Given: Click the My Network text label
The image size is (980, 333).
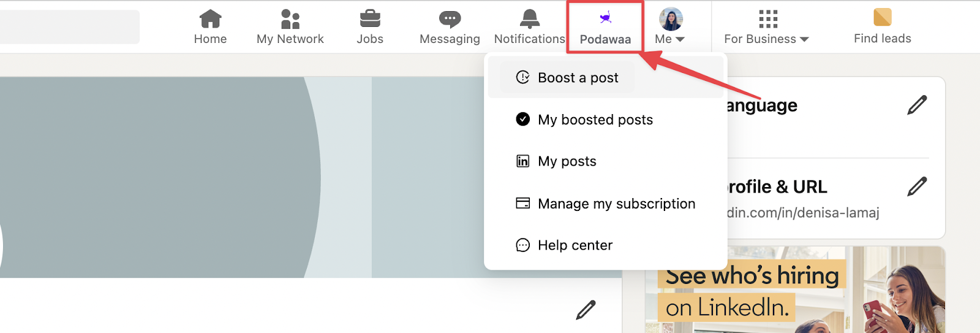Looking at the screenshot, I should (x=290, y=39).
